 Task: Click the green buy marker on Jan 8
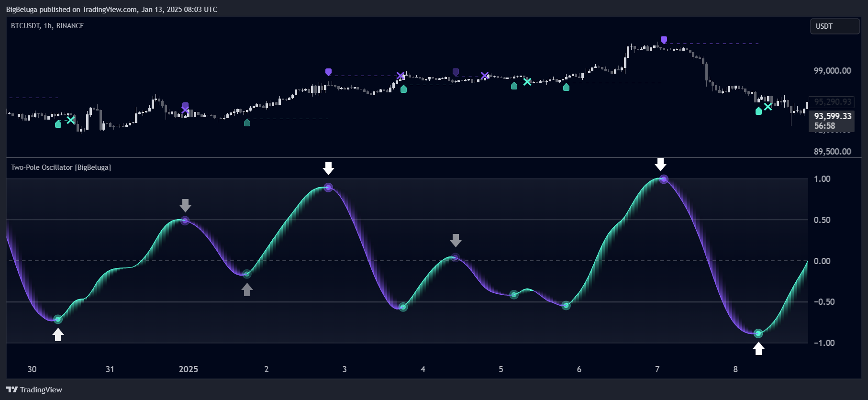pos(758,111)
